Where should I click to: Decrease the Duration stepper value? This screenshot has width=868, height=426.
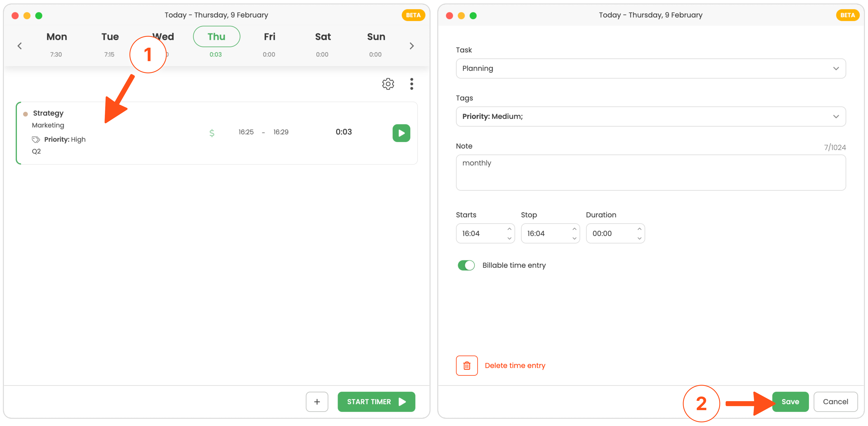tap(639, 238)
